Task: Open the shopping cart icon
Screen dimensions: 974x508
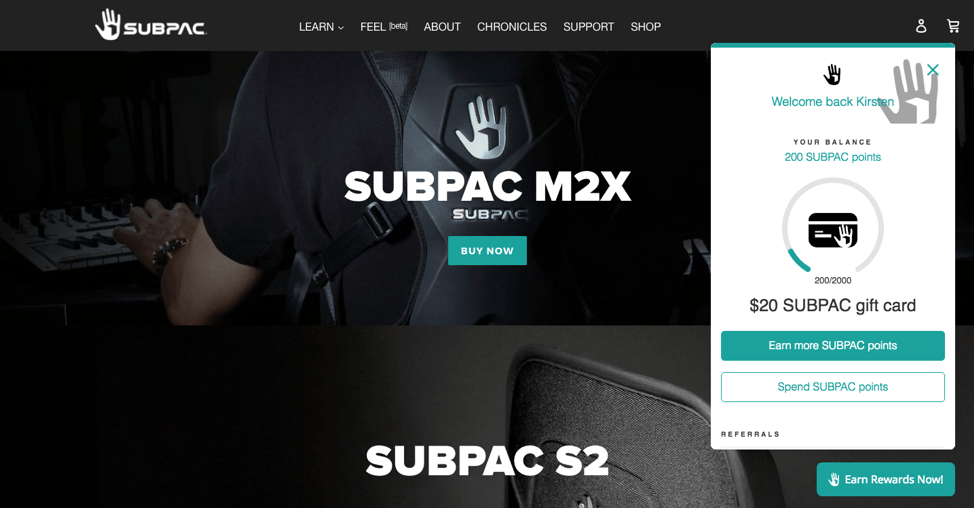Action: pos(953,26)
